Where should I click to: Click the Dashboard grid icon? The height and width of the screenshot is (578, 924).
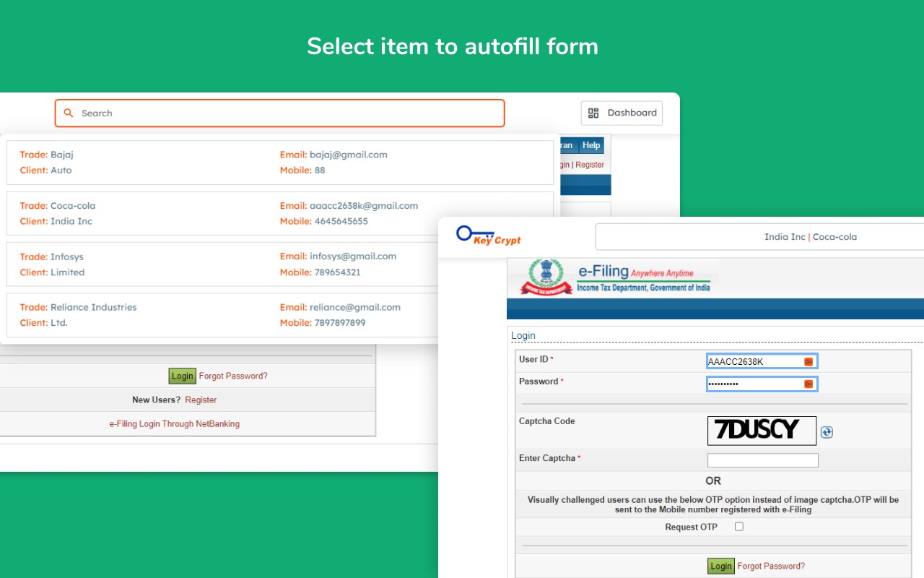point(593,113)
